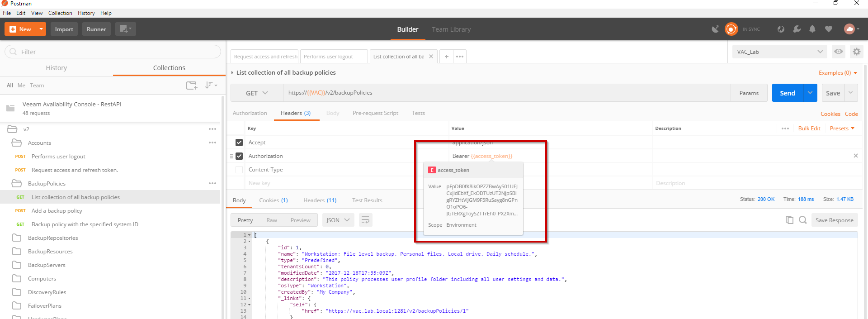Uncheck the Accept header checkbox
This screenshot has height=319, width=868.
(239, 143)
